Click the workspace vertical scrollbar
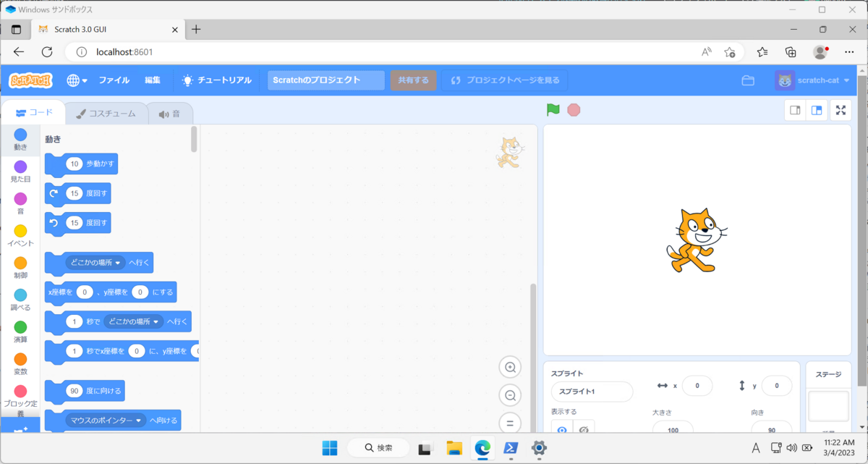Screen dimensions: 868x464 click(x=534, y=358)
